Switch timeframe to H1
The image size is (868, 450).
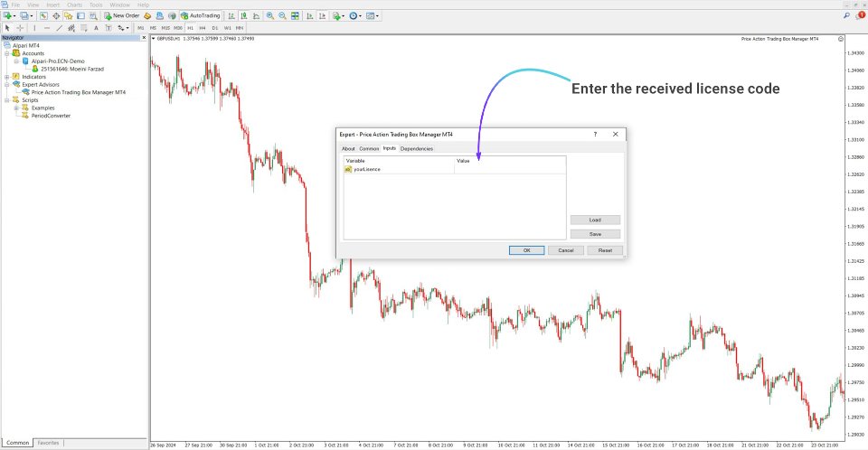point(191,28)
